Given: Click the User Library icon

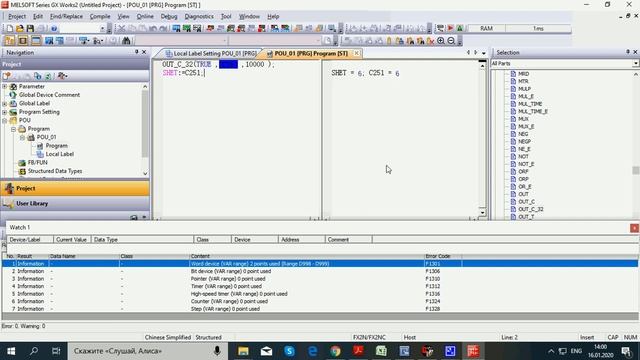Looking at the screenshot, I should pyautogui.click(x=8, y=203).
